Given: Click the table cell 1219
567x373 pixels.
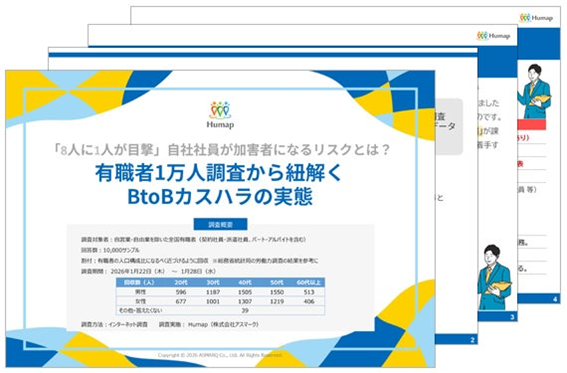Looking at the screenshot, I should coord(277,301).
